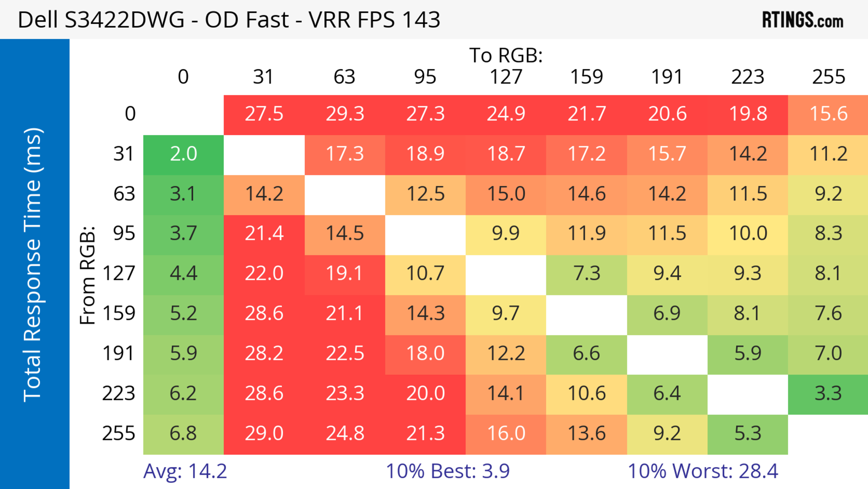Screen dimensions: 868x489
Task: Click the red 29.0 cell
Action: point(264,433)
